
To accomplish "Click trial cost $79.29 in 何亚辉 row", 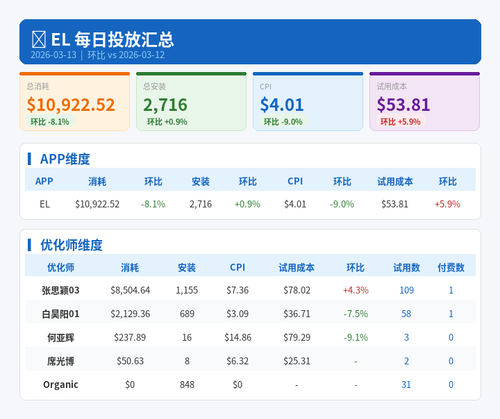I will (297, 338).
